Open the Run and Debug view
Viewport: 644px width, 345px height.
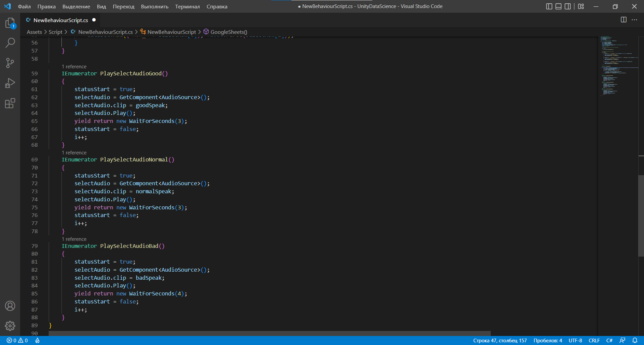click(x=10, y=83)
